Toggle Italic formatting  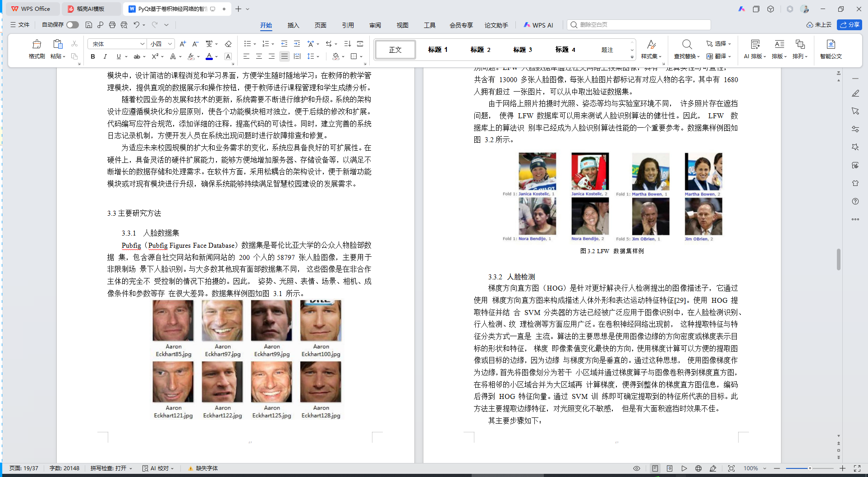tap(105, 56)
